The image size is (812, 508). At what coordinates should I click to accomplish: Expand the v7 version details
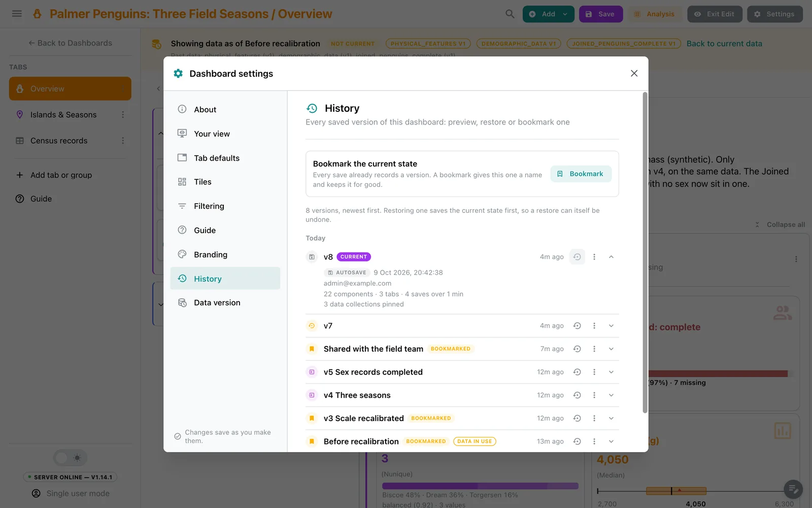click(611, 326)
